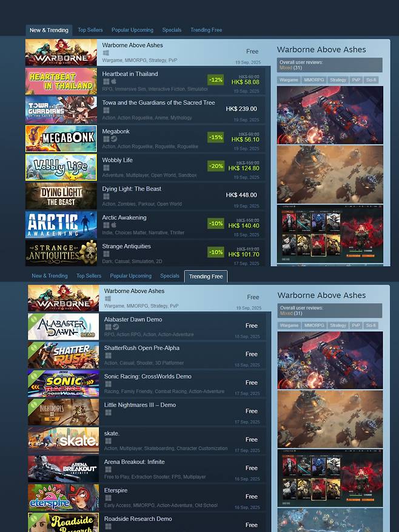The image size is (399, 532).
Task: Click Steam icon under Alabaster Dawn Demo
Action: [116, 327]
